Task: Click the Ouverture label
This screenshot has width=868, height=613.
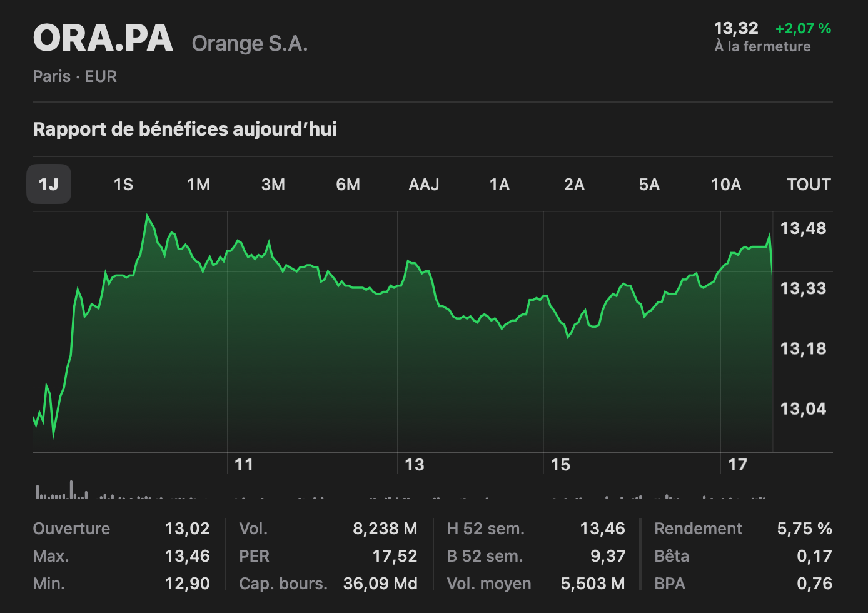Action: 71,529
